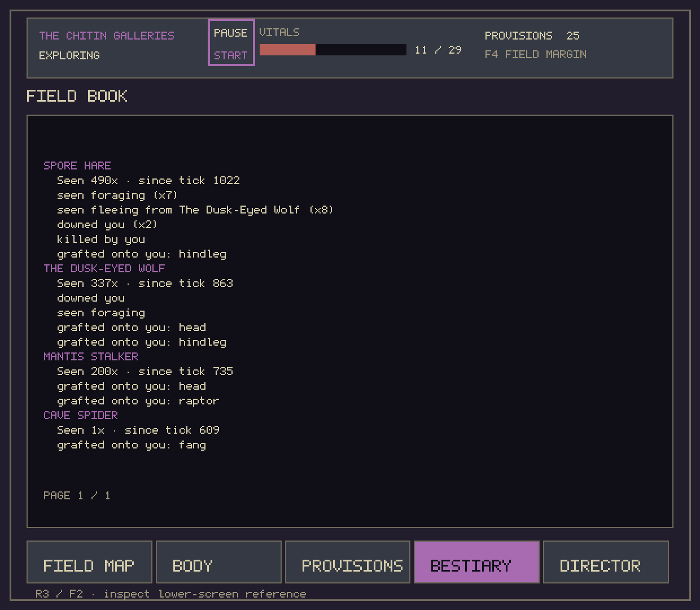Click the Vitals health bar
The height and width of the screenshot is (610, 700).
[333, 50]
